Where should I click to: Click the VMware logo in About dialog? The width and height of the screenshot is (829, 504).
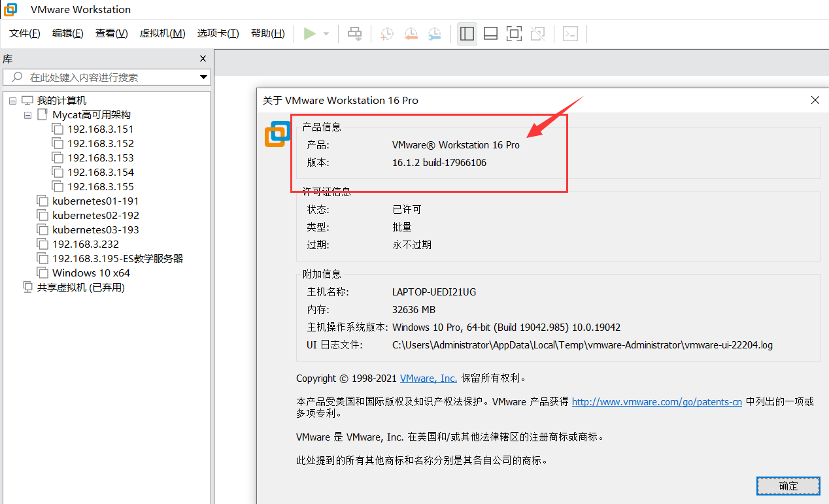(x=278, y=133)
